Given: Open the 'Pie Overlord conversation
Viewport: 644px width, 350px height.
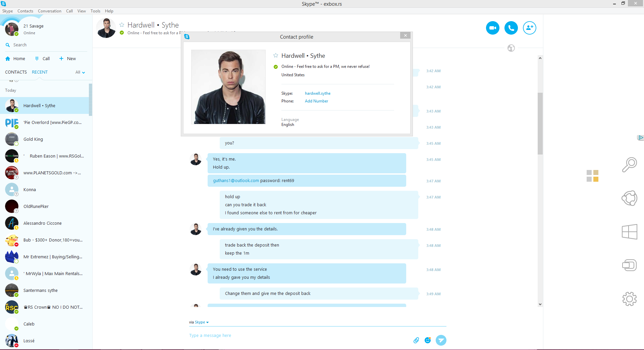Looking at the screenshot, I should pyautogui.click(x=45, y=123).
